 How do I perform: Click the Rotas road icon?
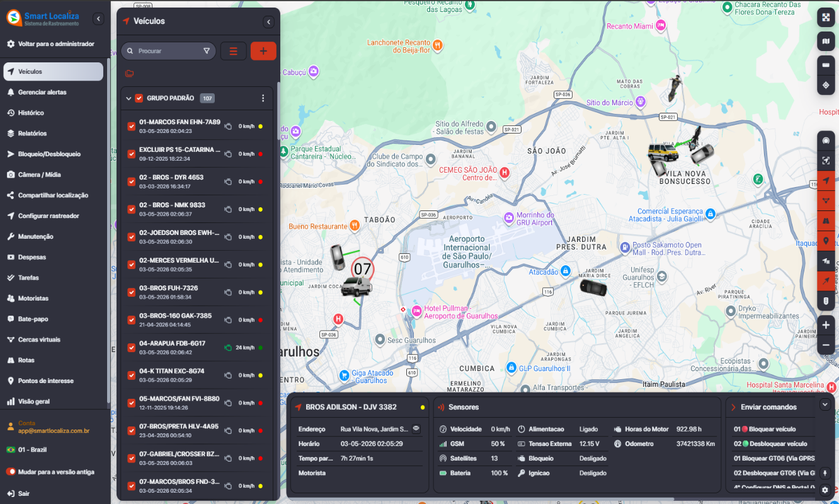pyautogui.click(x=11, y=360)
